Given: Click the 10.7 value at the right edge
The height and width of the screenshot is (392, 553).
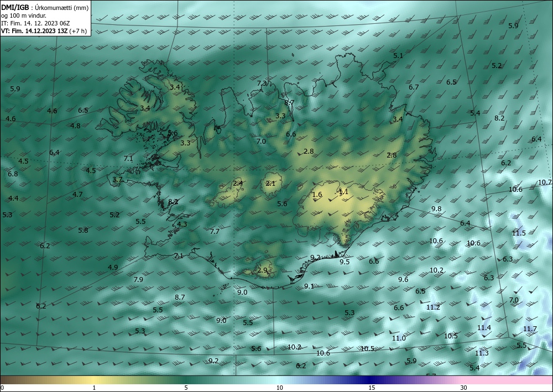Looking at the screenshot, I should point(545,182).
